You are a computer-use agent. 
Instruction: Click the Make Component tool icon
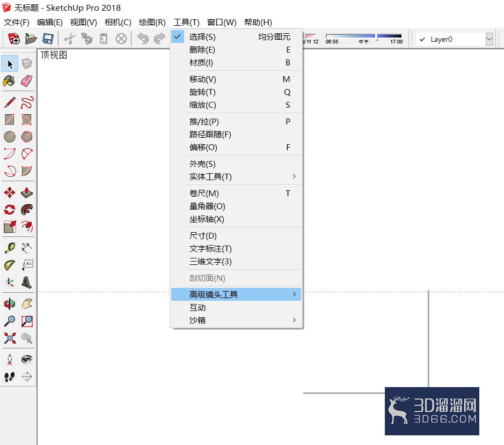click(27, 64)
